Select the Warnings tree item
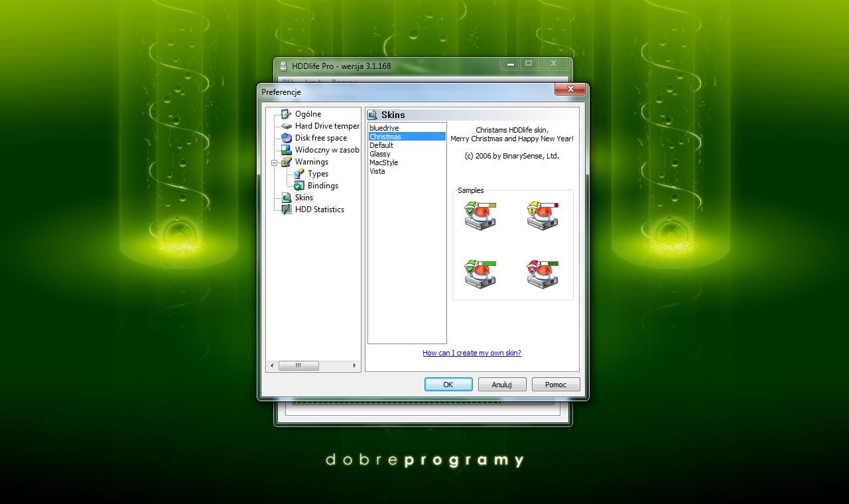The height and width of the screenshot is (504, 849). point(312,162)
